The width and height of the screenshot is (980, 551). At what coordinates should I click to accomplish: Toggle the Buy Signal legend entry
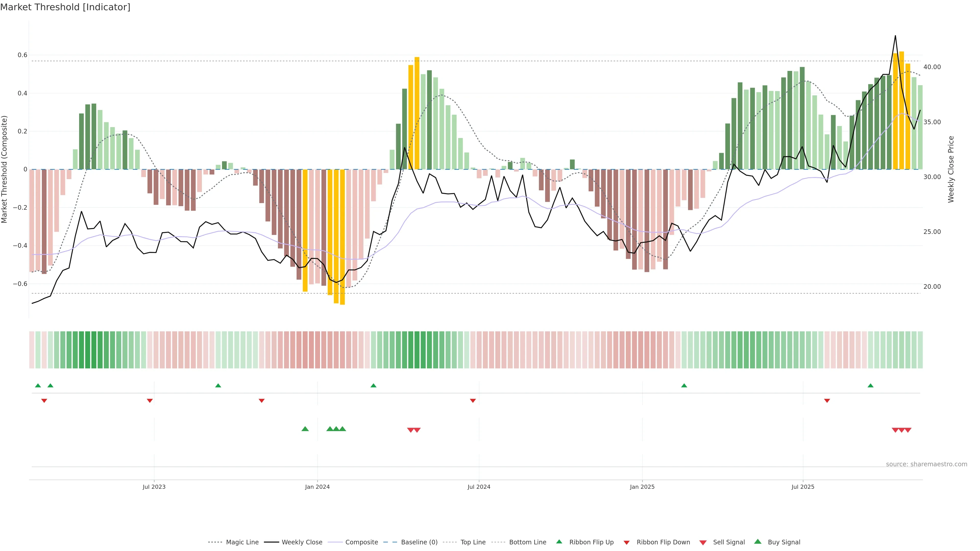pos(784,542)
